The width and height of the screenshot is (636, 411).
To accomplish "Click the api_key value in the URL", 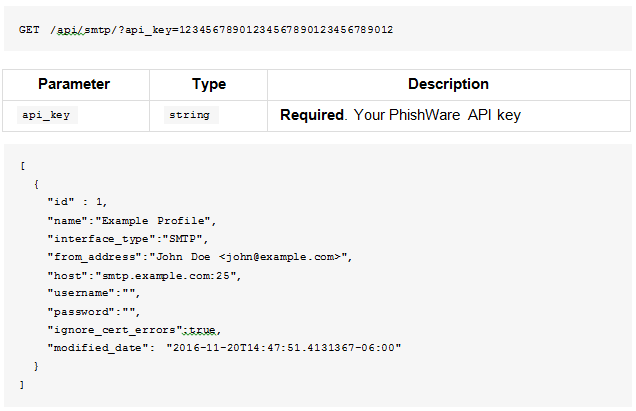I will click(x=286, y=30).
